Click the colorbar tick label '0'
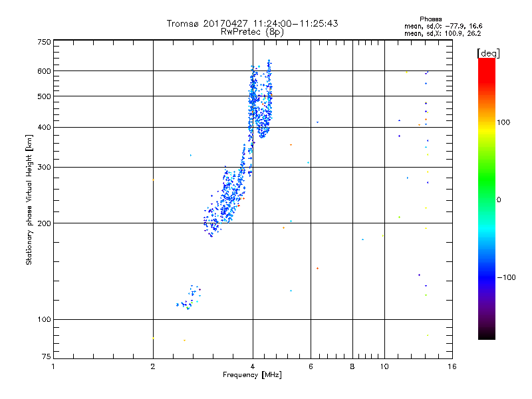This screenshot has height=399, width=532. click(499, 200)
